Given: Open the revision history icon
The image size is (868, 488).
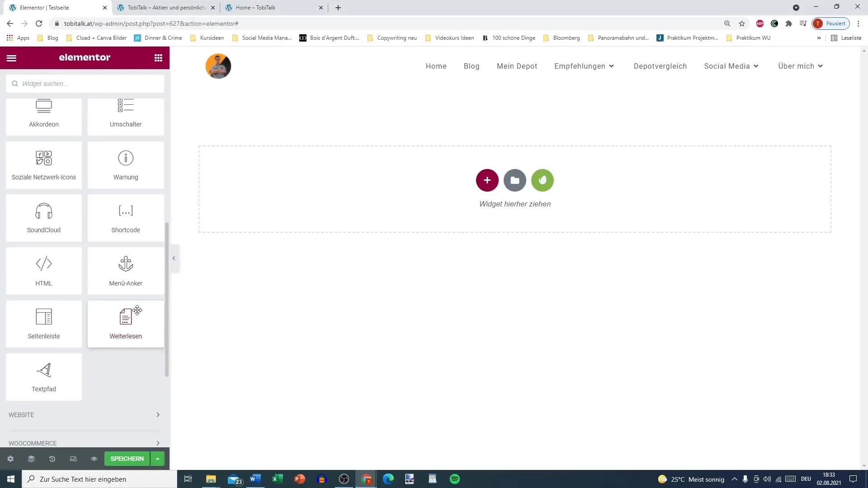Looking at the screenshot, I should 52,459.
